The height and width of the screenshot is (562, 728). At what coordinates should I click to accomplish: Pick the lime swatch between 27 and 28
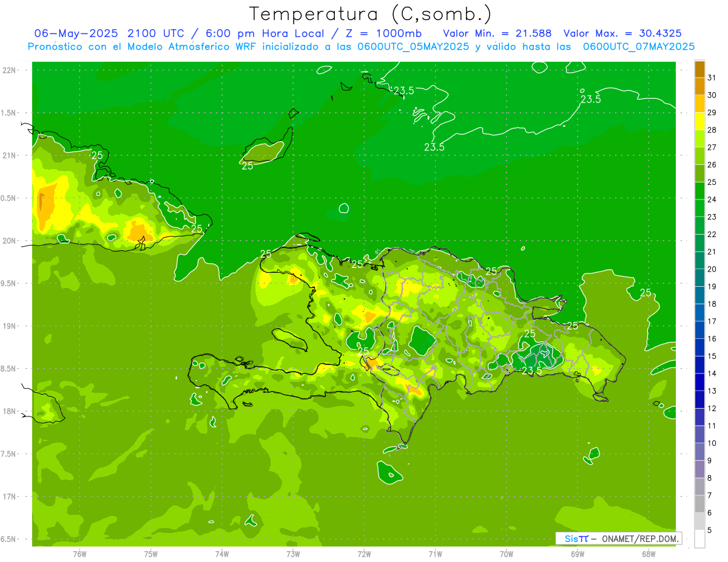click(699, 138)
